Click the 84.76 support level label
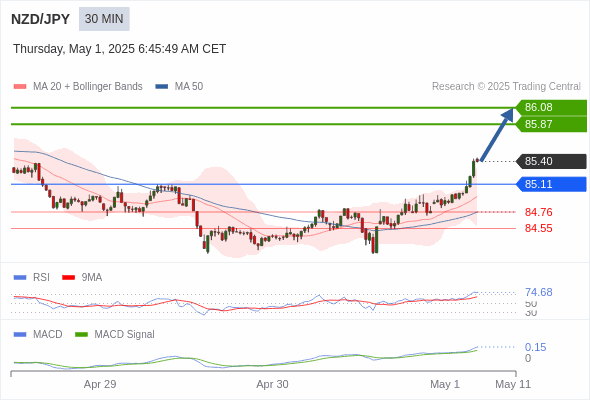This screenshot has height=400, width=590. point(538,212)
